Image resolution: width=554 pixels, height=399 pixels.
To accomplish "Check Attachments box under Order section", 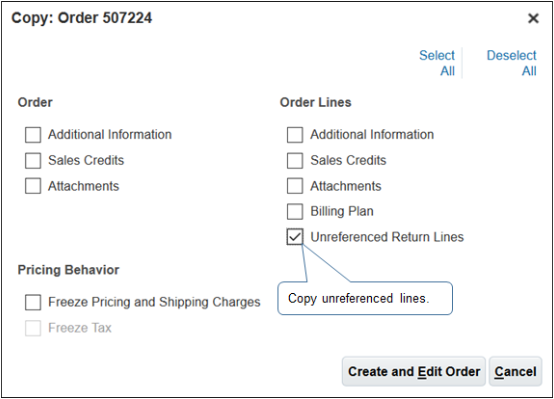I will coord(33,186).
